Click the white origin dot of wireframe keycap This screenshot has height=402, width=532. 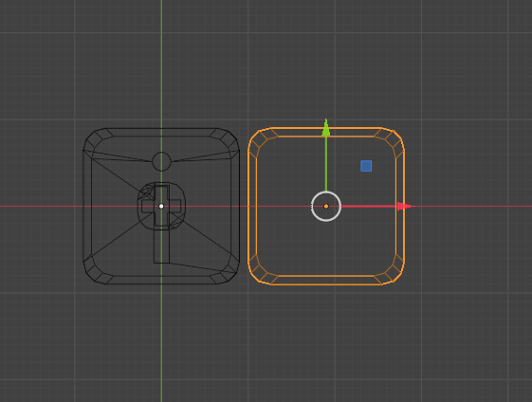pyautogui.click(x=161, y=206)
